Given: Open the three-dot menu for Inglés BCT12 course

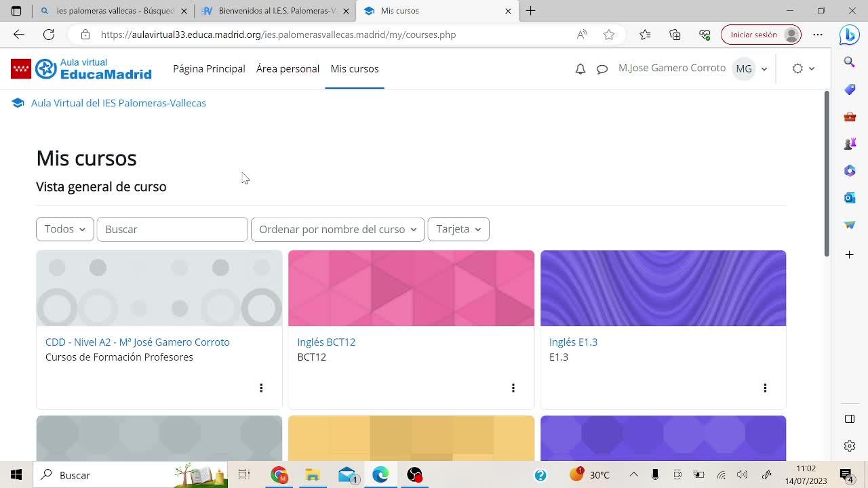Looking at the screenshot, I should 513,388.
